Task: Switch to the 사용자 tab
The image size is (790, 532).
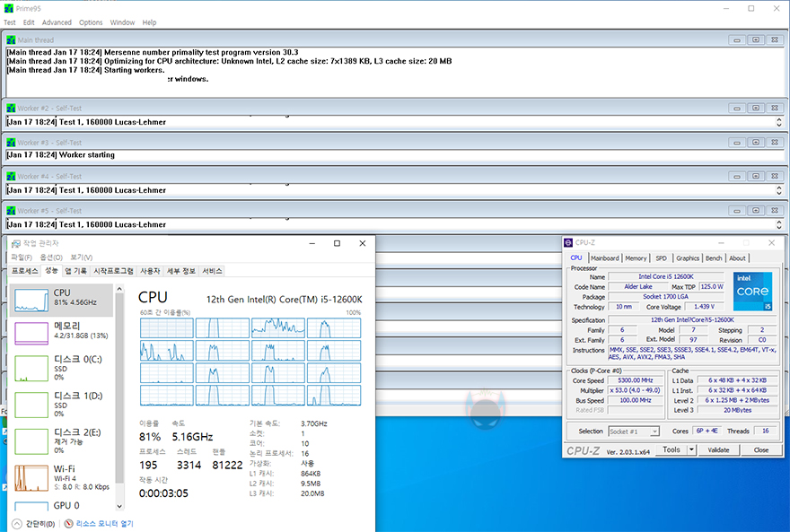Action: 150,271
